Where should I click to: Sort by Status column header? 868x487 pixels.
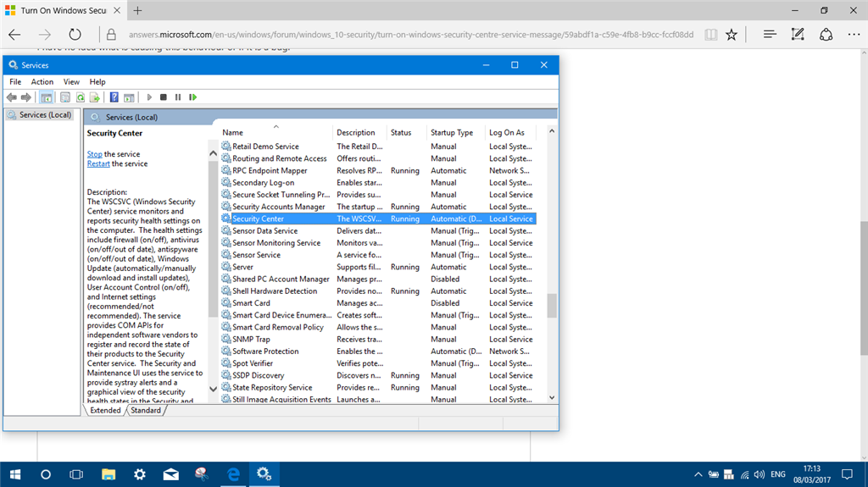(407, 132)
